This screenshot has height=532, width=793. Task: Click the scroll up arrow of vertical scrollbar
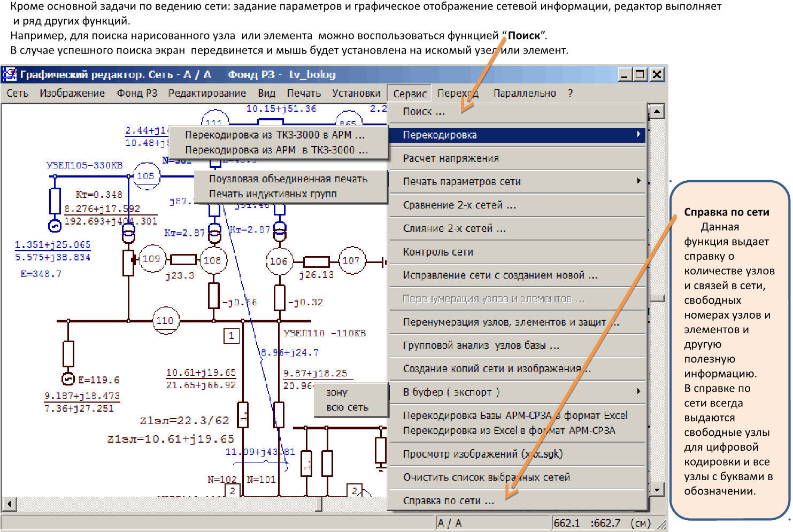coord(657,111)
